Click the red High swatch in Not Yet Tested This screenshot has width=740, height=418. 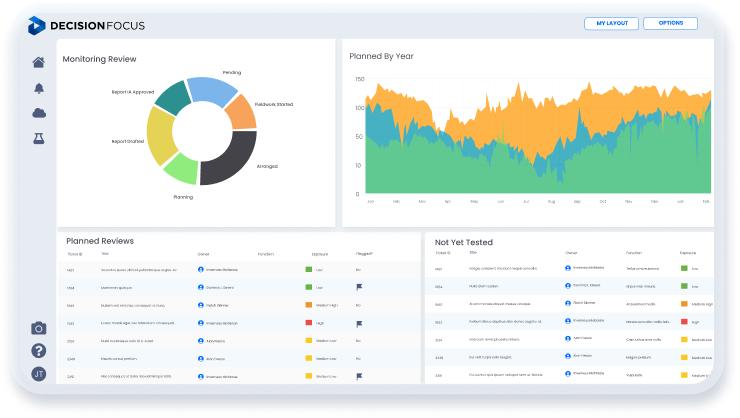coord(684,321)
